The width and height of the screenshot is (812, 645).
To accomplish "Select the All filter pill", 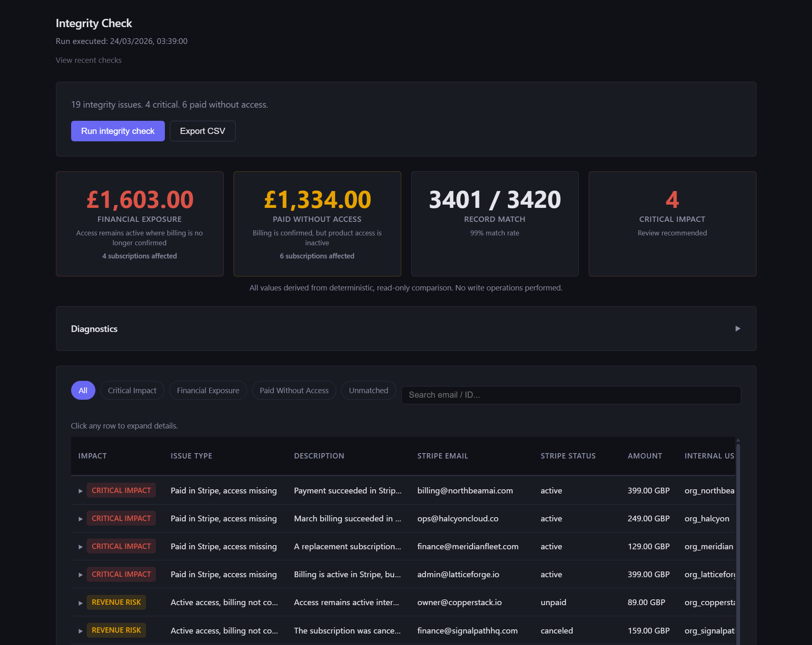I will pyautogui.click(x=83, y=390).
